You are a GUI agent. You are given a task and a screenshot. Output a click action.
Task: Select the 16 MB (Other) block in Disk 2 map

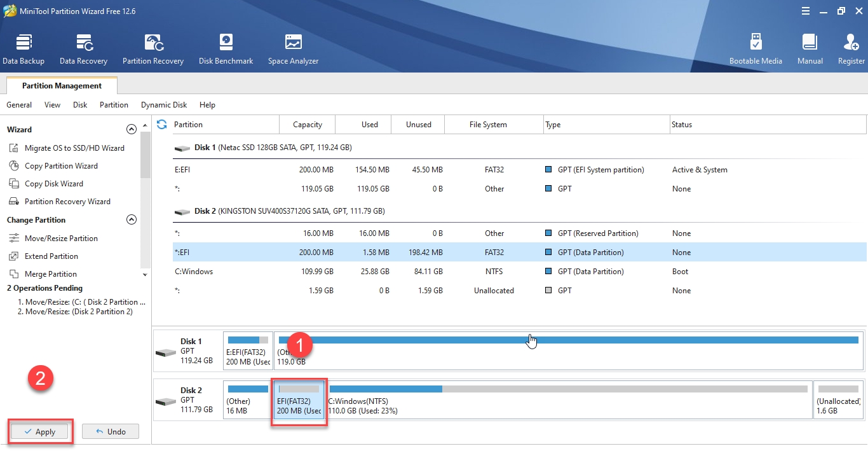(x=248, y=399)
